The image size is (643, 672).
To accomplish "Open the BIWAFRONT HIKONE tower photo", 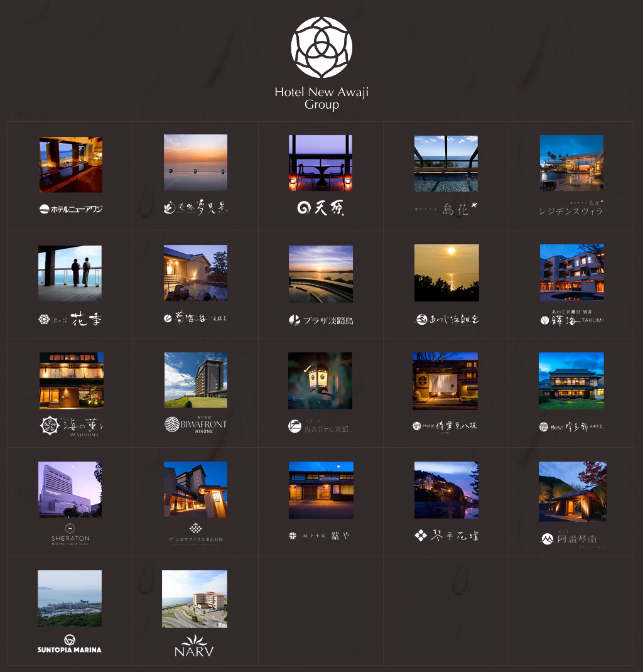I will (196, 380).
